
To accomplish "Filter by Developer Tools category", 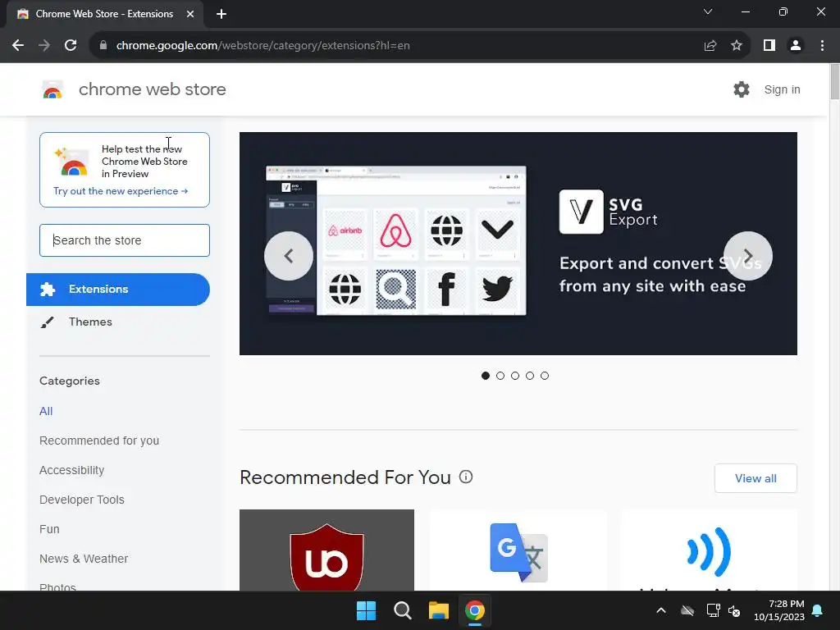I will 82,500.
